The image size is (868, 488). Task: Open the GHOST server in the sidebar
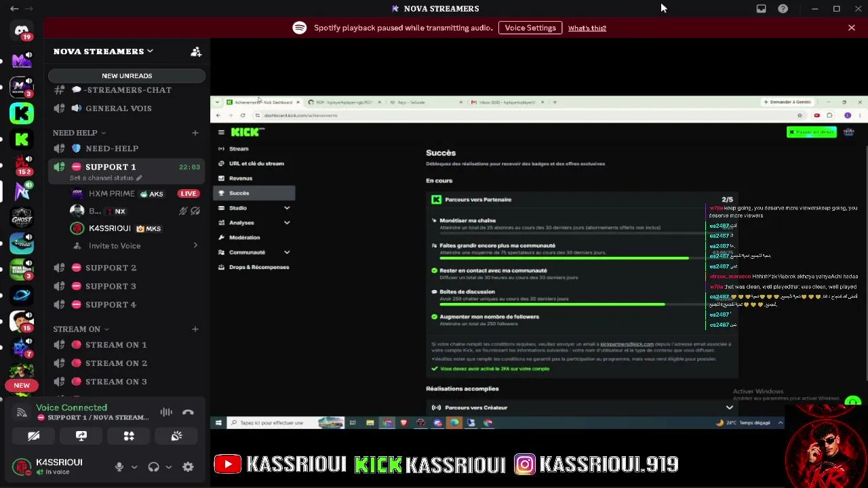[22, 217]
